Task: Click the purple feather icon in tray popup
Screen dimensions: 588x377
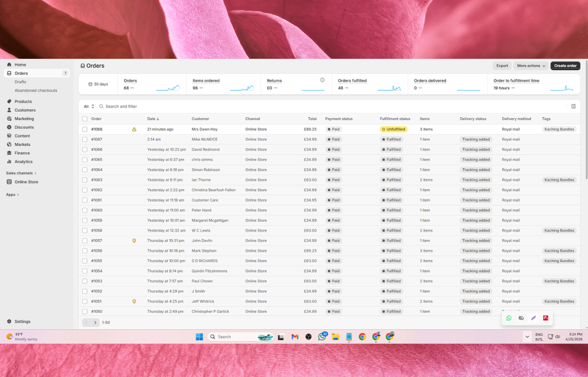Action: tap(534, 318)
